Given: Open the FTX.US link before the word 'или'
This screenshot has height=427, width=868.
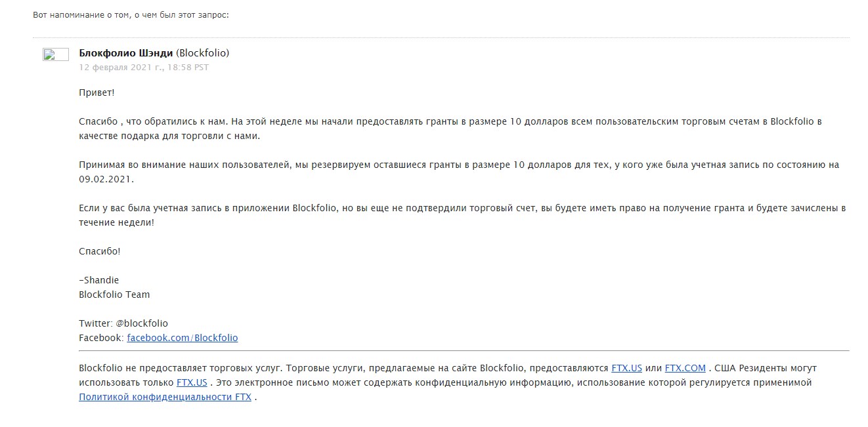Looking at the screenshot, I should pos(626,368).
